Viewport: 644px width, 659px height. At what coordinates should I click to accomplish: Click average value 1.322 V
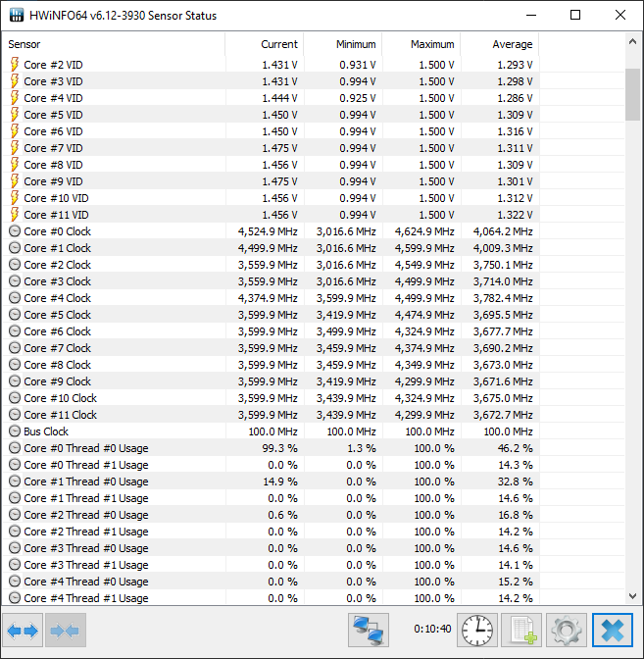(515, 215)
